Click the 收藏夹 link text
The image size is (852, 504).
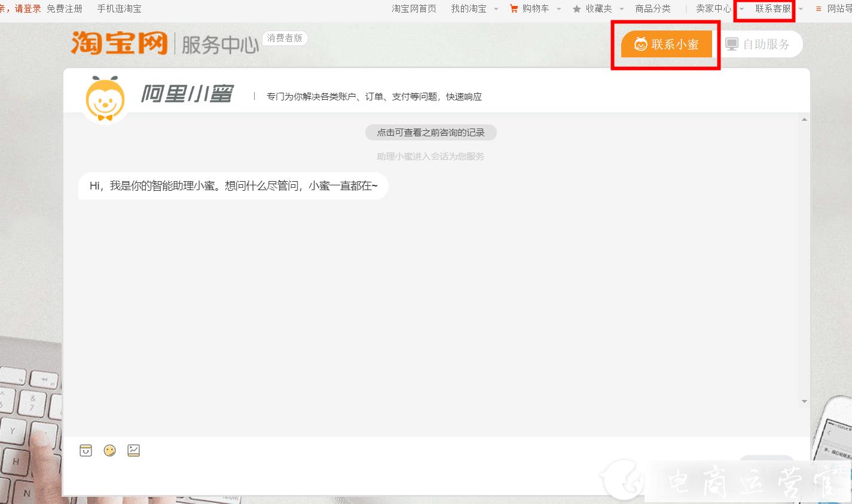click(599, 9)
